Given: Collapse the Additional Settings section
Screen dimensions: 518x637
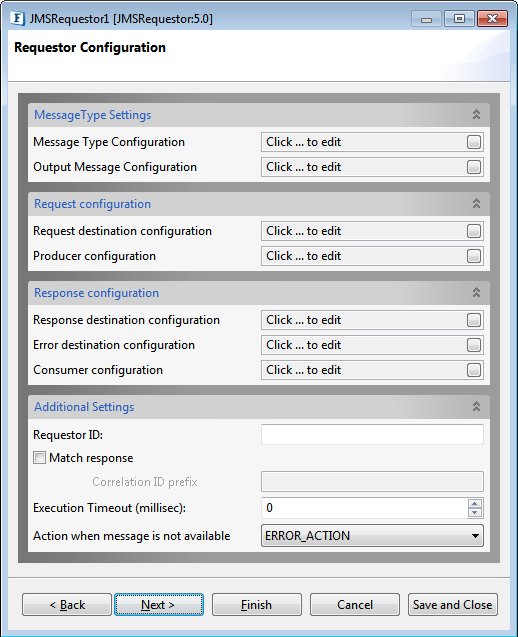Looking at the screenshot, I should pyautogui.click(x=476, y=406).
